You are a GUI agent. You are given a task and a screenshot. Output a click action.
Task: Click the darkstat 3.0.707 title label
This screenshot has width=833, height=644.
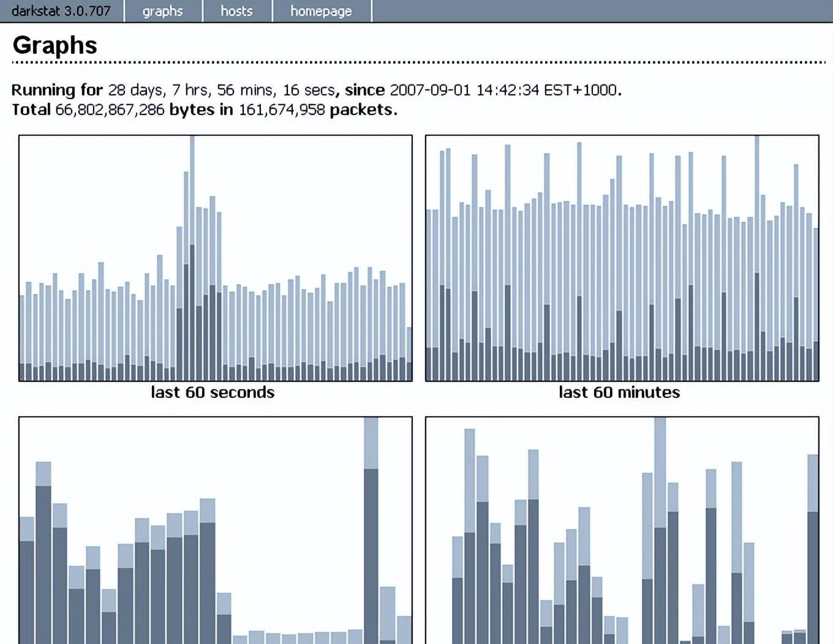(61, 11)
